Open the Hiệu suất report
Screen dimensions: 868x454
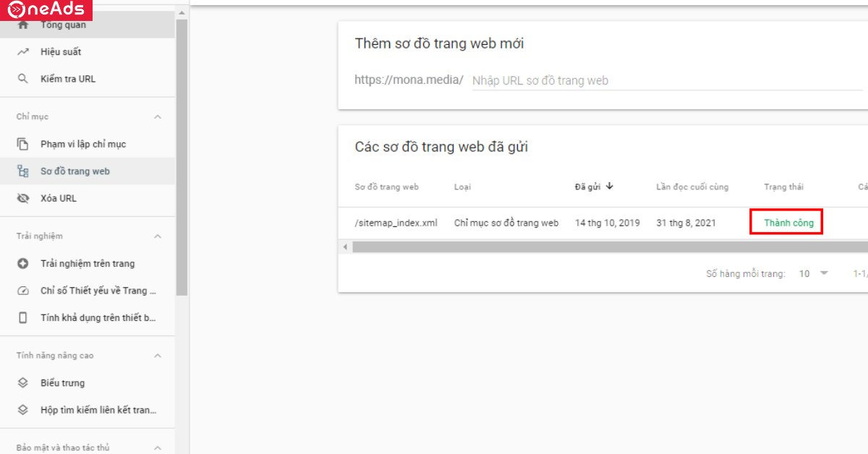point(88,52)
